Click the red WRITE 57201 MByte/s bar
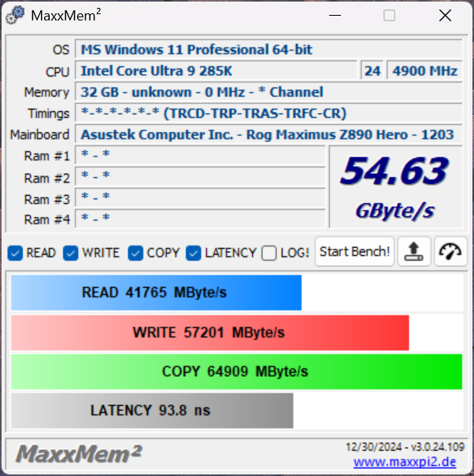The width and height of the screenshot is (474, 476). 210,333
